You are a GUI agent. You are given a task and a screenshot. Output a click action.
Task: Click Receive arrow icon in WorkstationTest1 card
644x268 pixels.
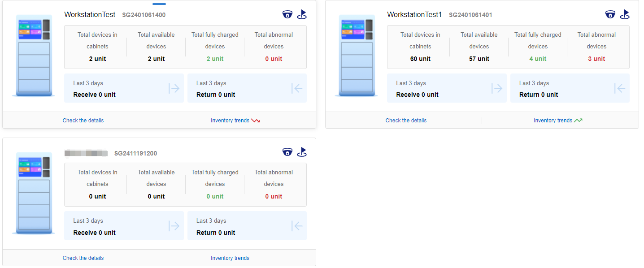497,88
